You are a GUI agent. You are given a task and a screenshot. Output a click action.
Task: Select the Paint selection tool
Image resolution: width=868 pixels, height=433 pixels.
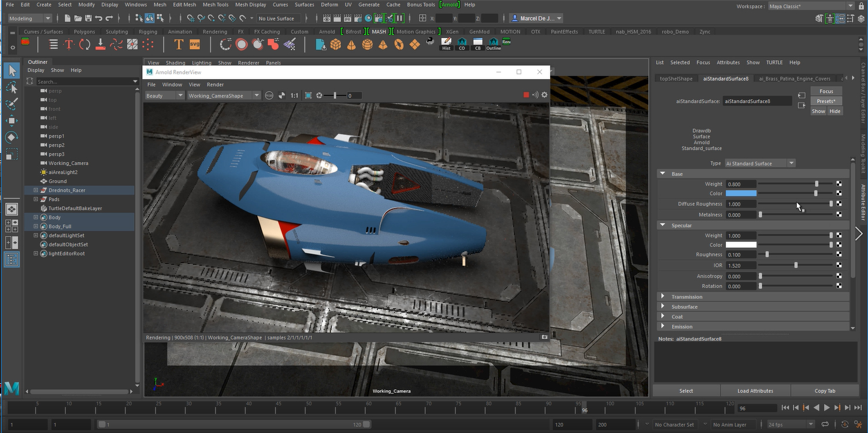coord(12,103)
